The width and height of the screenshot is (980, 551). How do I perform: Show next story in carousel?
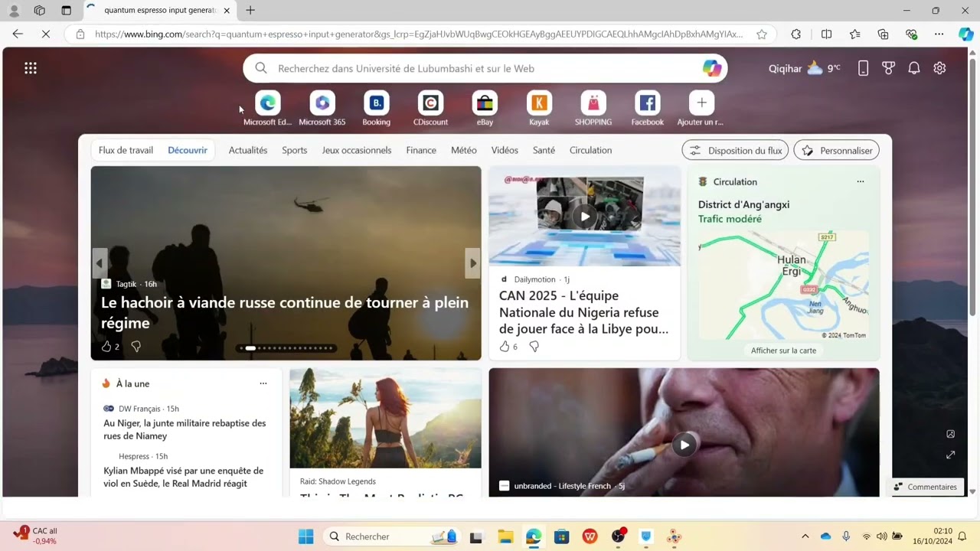(x=473, y=263)
